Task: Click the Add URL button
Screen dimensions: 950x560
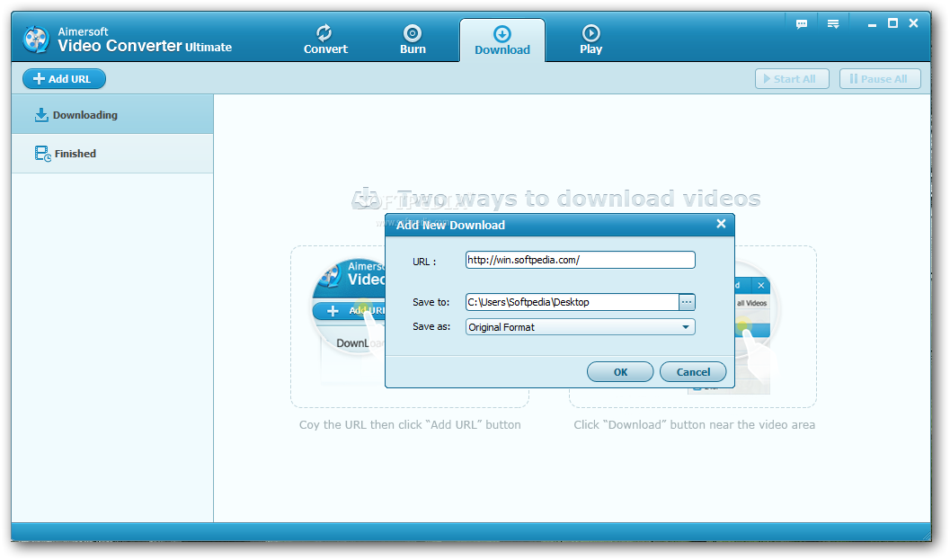Action: coord(64,79)
